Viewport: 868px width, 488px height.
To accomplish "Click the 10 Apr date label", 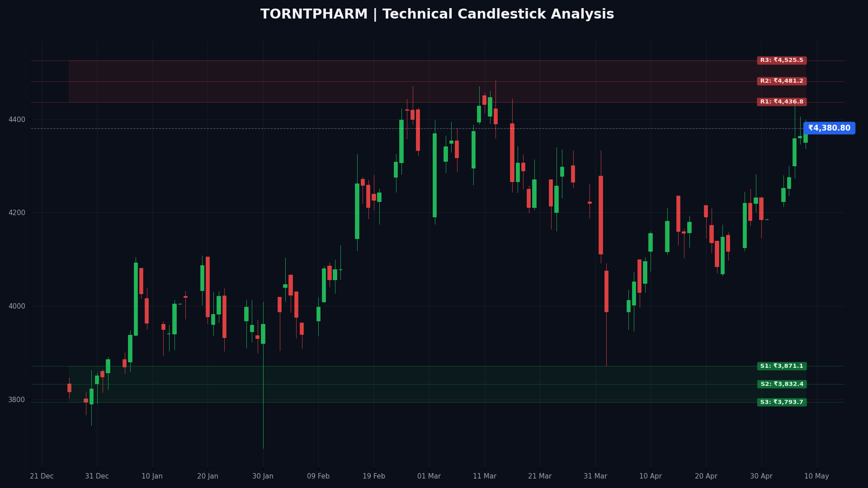I will coord(651,476).
